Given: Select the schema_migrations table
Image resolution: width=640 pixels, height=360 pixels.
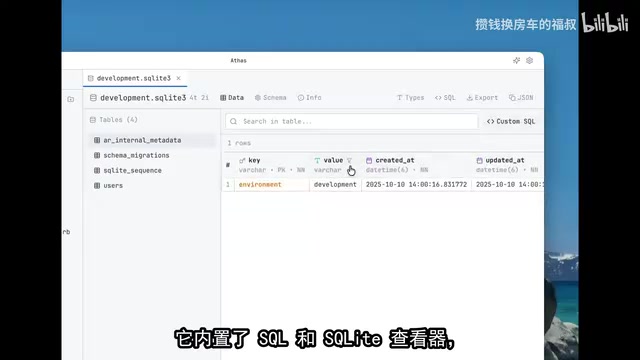Looking at the screenshot, I should coord(151,155).
